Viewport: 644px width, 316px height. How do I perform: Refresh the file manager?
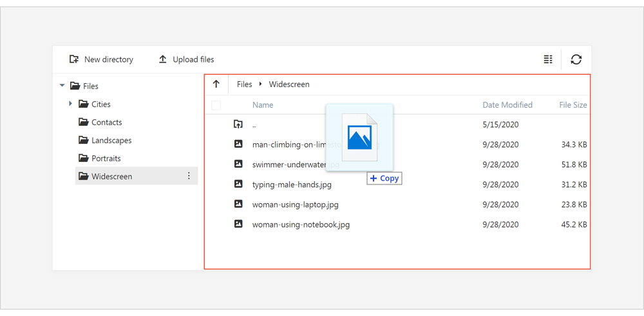point(576,59)
